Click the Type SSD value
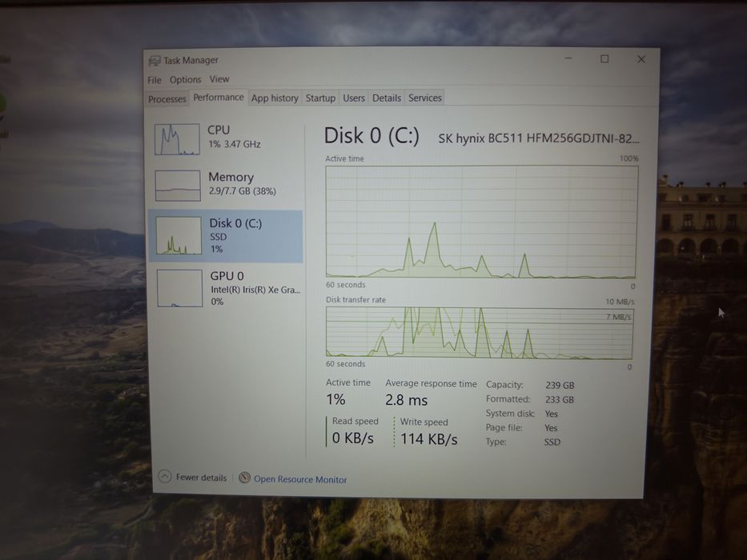Image resolution: width=747 pixels, height=560 pixels. [552, 442]
